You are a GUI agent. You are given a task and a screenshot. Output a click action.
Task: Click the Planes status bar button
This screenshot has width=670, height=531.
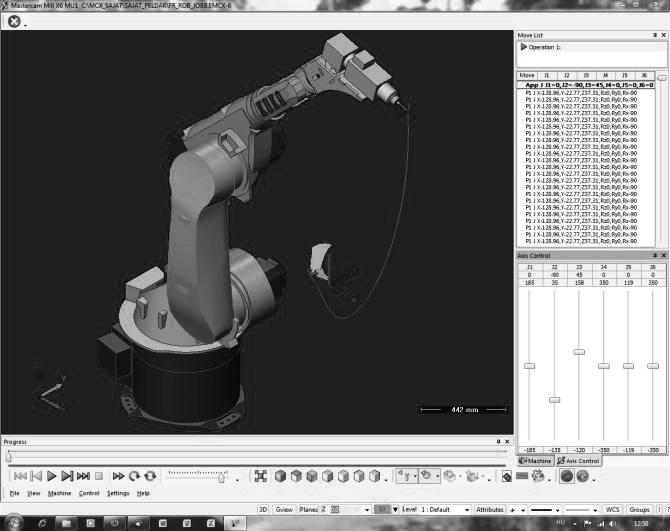point(308,509)
